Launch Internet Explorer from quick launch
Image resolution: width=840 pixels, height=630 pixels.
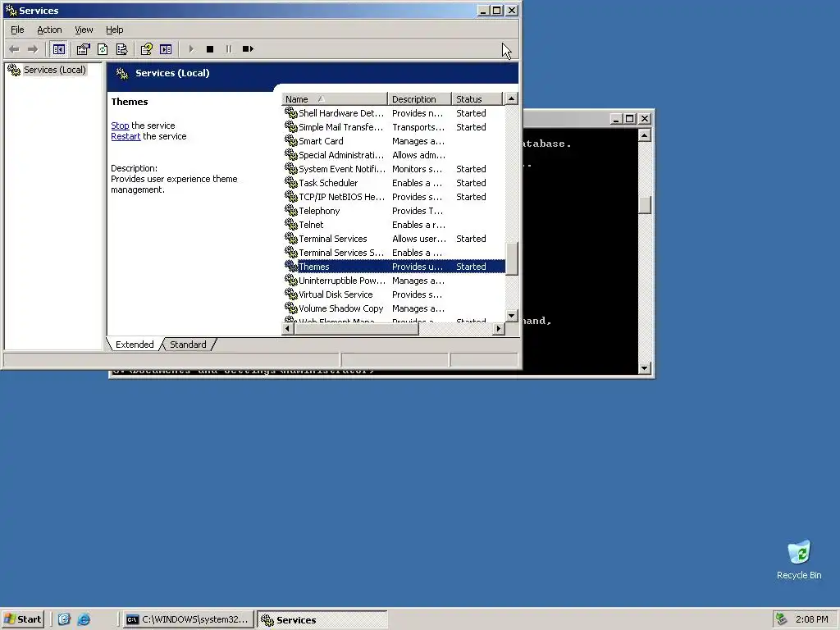click(84, 619)
